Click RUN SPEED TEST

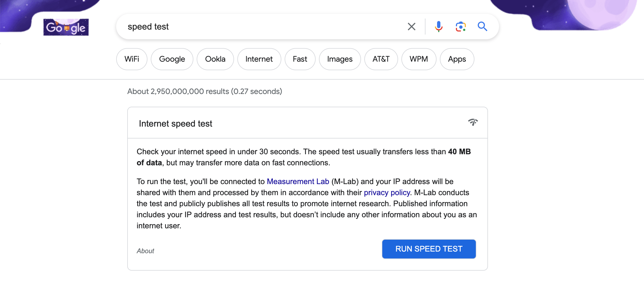429,249
